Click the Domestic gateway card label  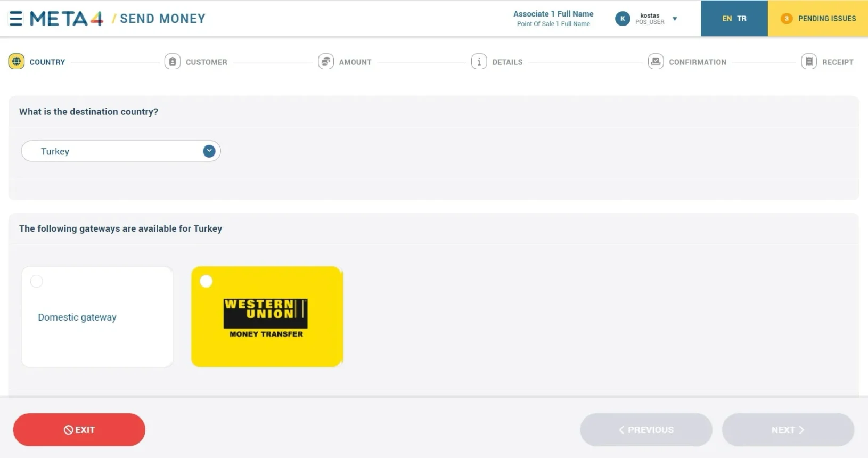(x=77, y=317)
